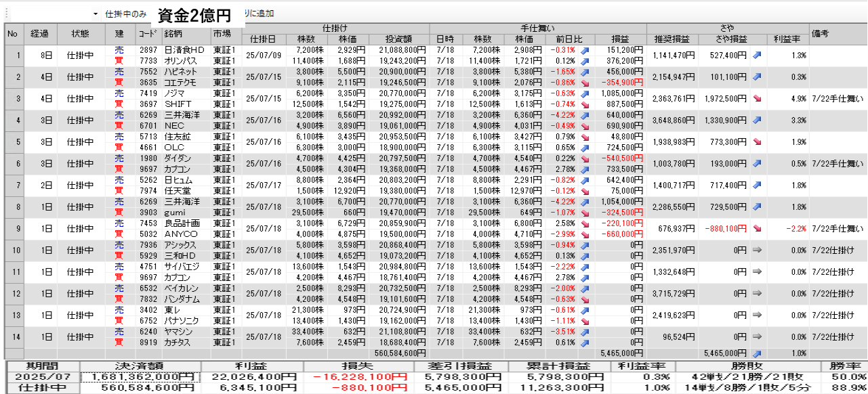Image resolution: width=868 pixels, height=394 pixels.
Task: Click the 仕掛中のみ filter toggle
Action: [126, 14]
